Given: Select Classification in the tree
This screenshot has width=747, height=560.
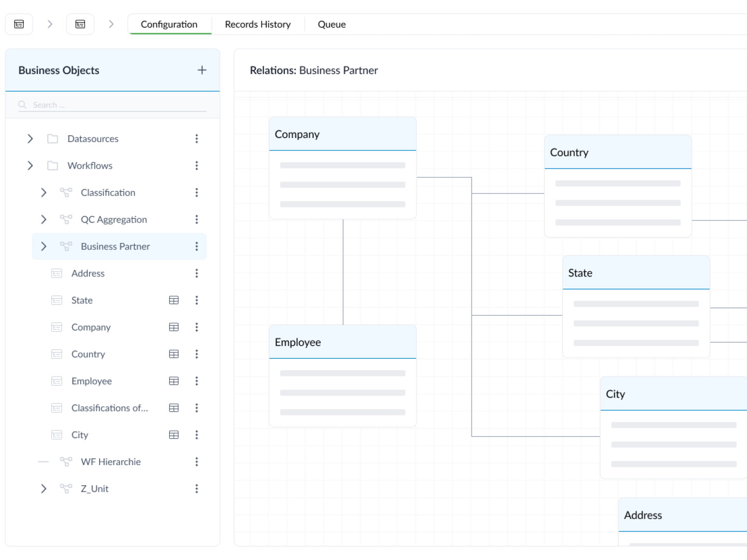Looking at the screenshot, I should [108, 192].
